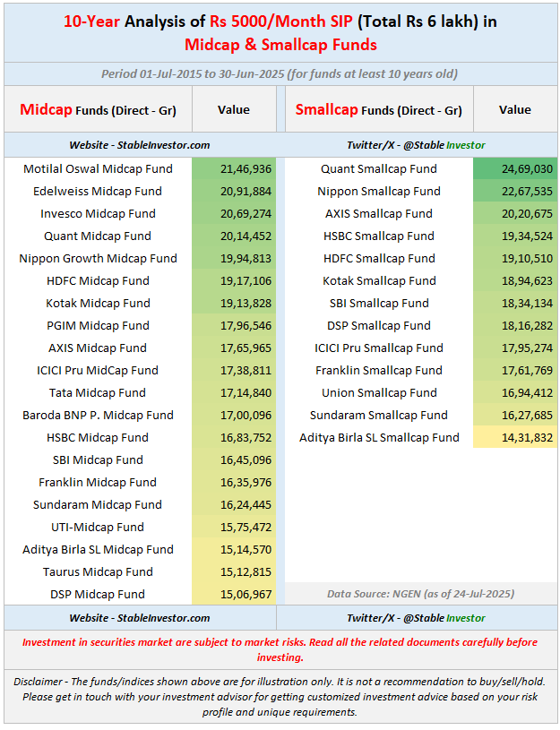
Task: Select the value 21,46,936
Action: [x=246, y=168]
